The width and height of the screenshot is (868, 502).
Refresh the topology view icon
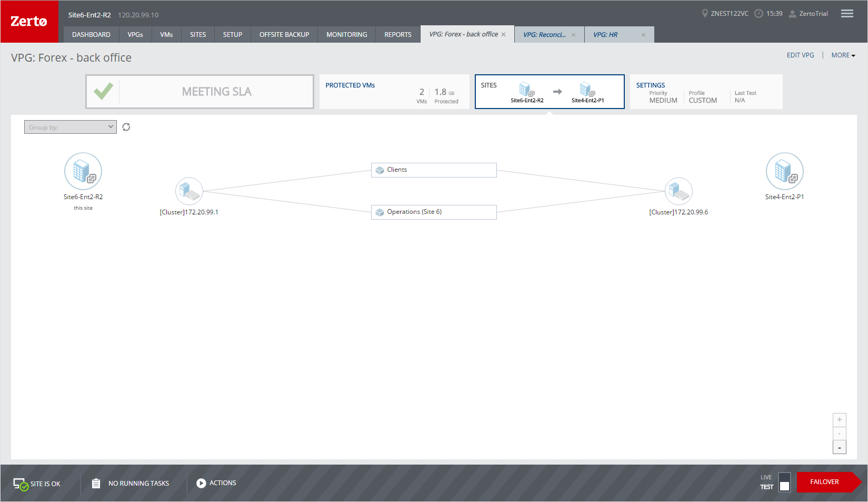pos(126,127)
